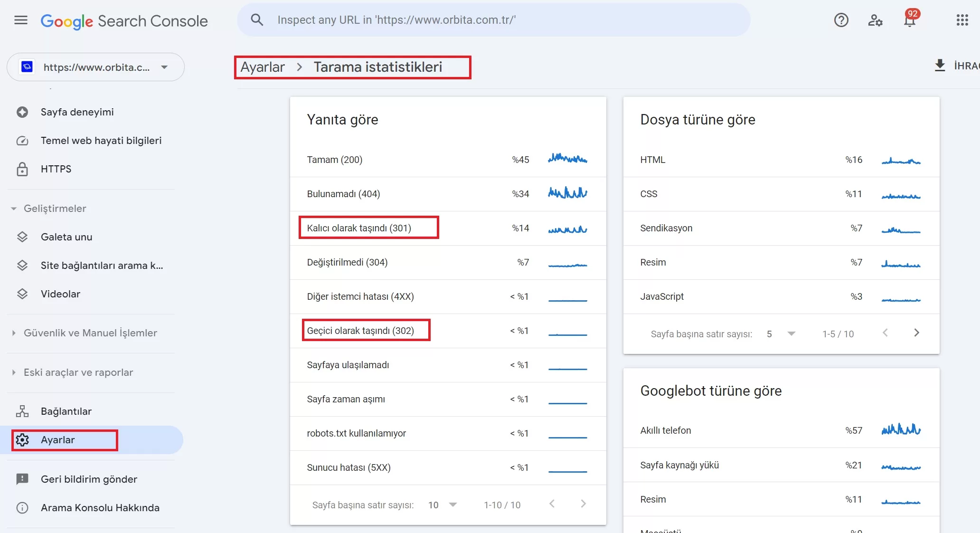Click the Temel web hayati bilgileri gauge icon

(x=22, y=141)
